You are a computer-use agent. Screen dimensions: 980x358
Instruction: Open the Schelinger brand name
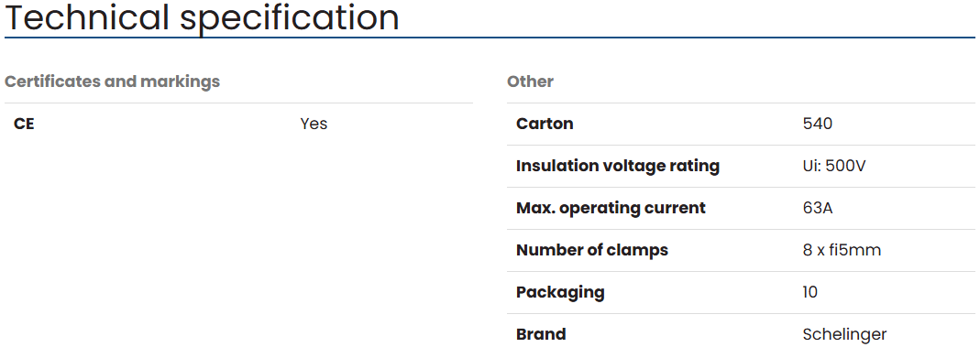(844, 334)
